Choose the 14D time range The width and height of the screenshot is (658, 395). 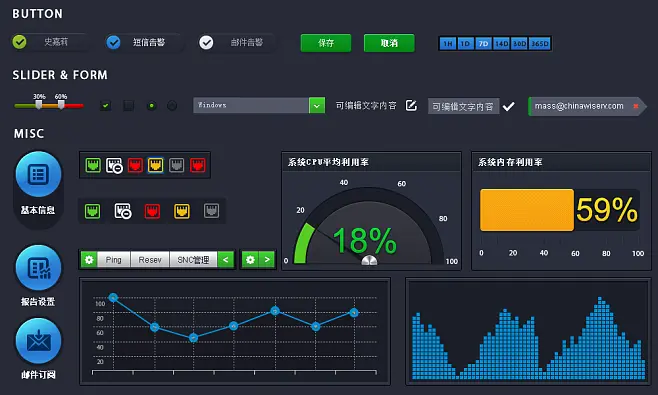coord(501,44)
